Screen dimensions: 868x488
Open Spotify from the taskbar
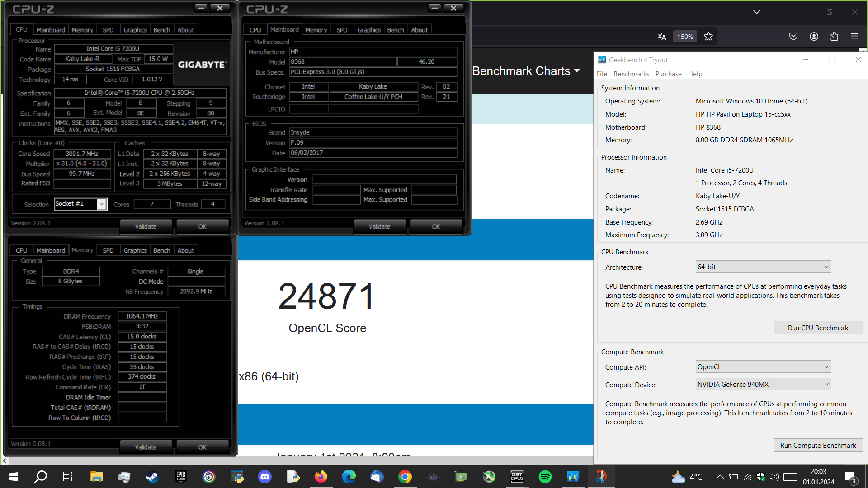pos(545,477)
